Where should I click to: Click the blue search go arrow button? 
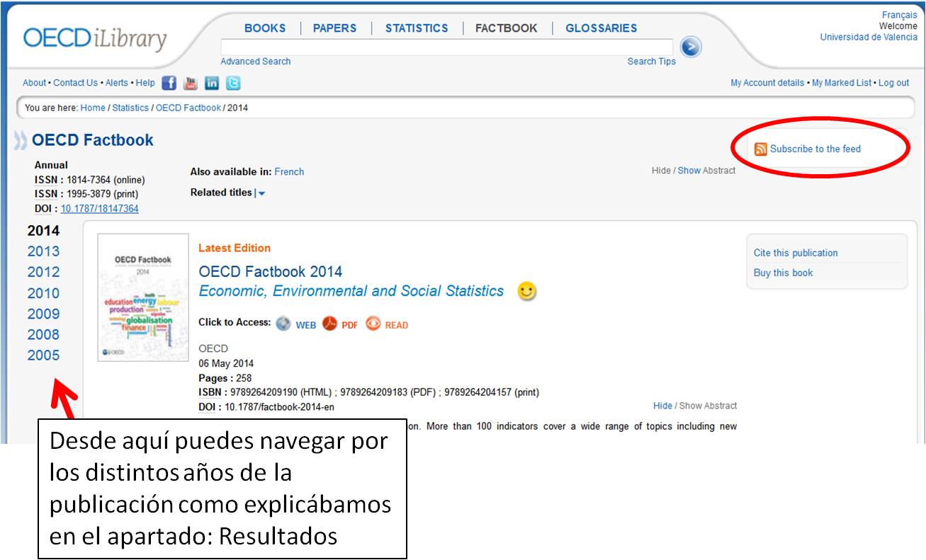(x=691, y=47)
